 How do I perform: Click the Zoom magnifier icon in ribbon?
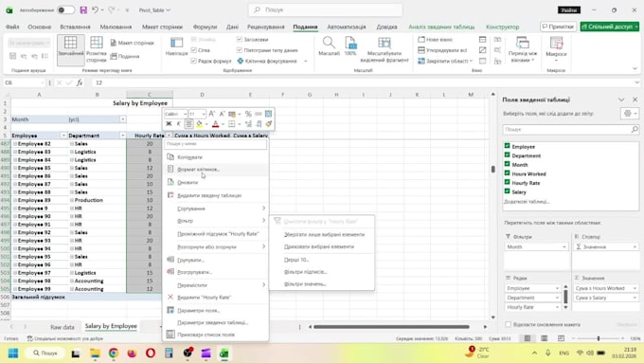click(x=329, y=43)
